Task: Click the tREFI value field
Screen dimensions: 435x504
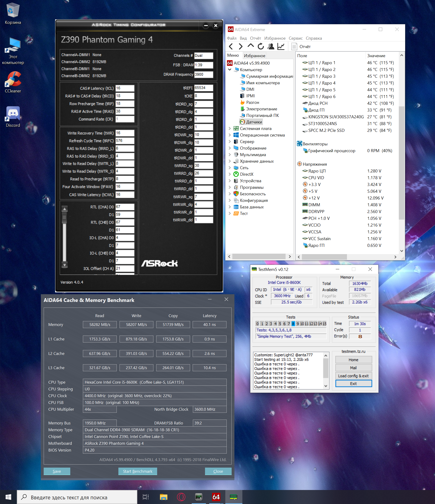Action: click(x=204, y=88)
